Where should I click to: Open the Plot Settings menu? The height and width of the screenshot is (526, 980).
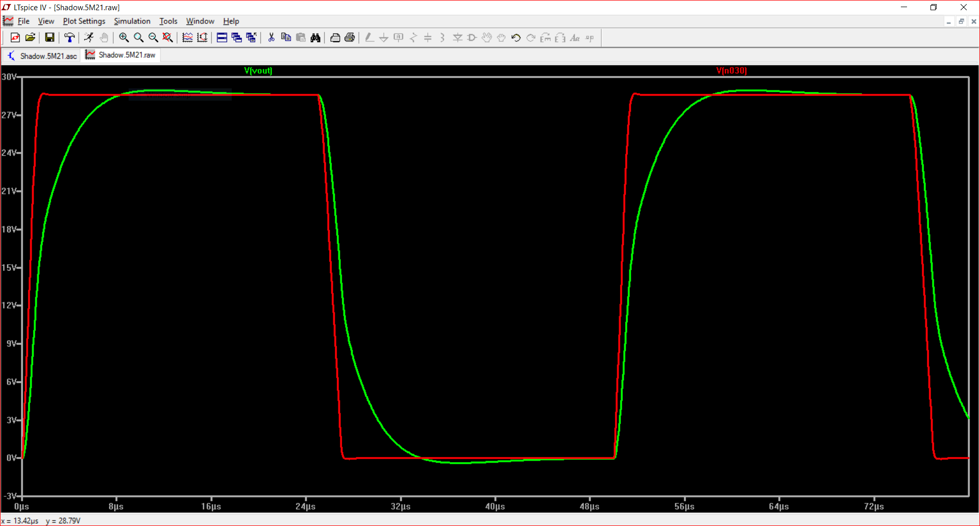[x=84, y=21]
